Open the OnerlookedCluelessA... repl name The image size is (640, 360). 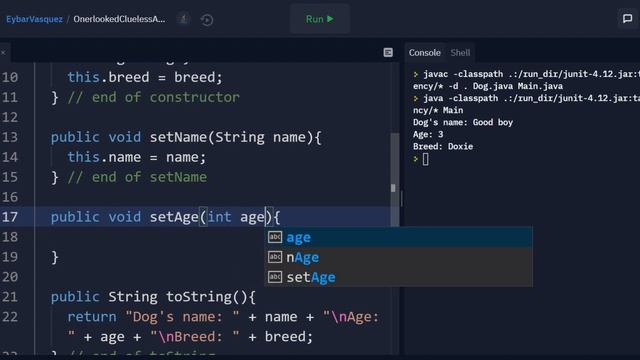point(119,19)
